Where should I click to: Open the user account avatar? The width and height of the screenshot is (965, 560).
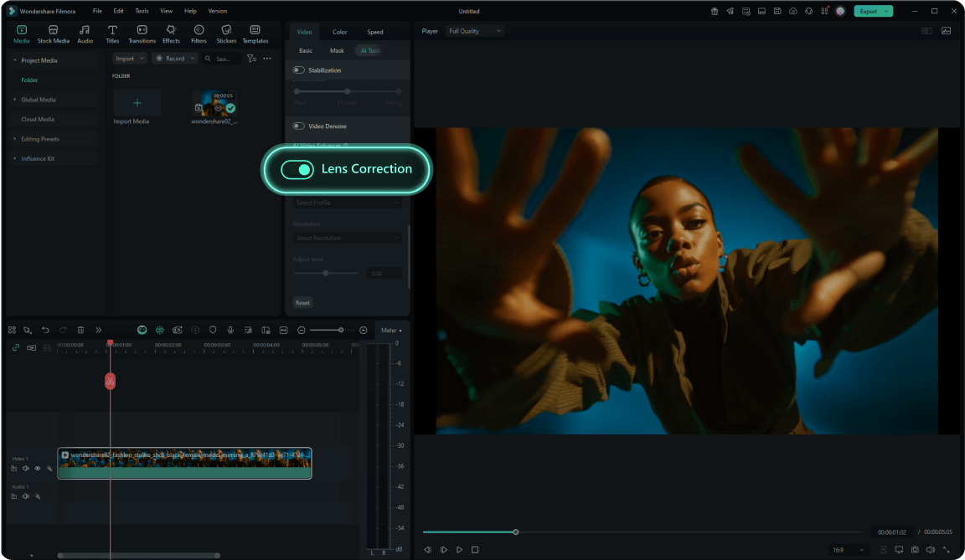(x=840, y=11)
